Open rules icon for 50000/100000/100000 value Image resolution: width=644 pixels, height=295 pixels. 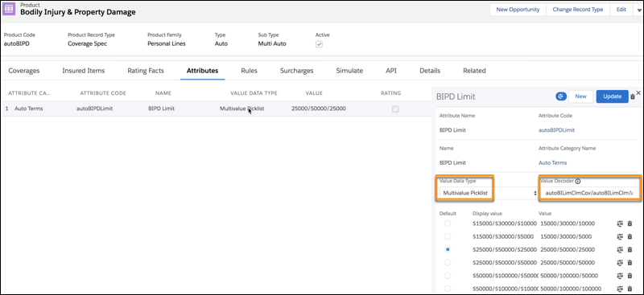click(620, 289)
